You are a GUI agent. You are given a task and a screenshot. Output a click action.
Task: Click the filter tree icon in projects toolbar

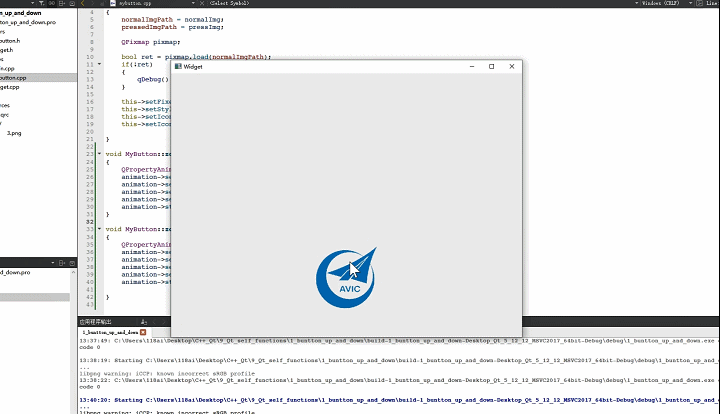[x=41, y=3]
